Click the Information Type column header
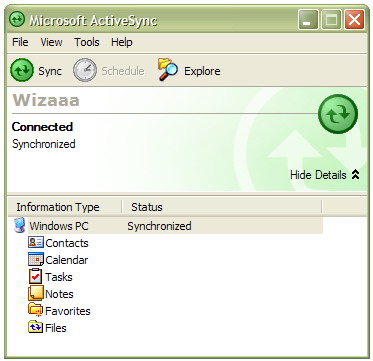Image resolution: width=373 pixels, height=361 pixels. (x=65, y=207)
